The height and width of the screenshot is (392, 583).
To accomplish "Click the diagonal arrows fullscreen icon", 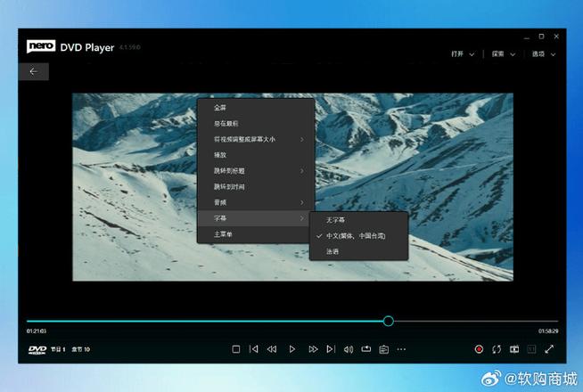I will 549,349.
